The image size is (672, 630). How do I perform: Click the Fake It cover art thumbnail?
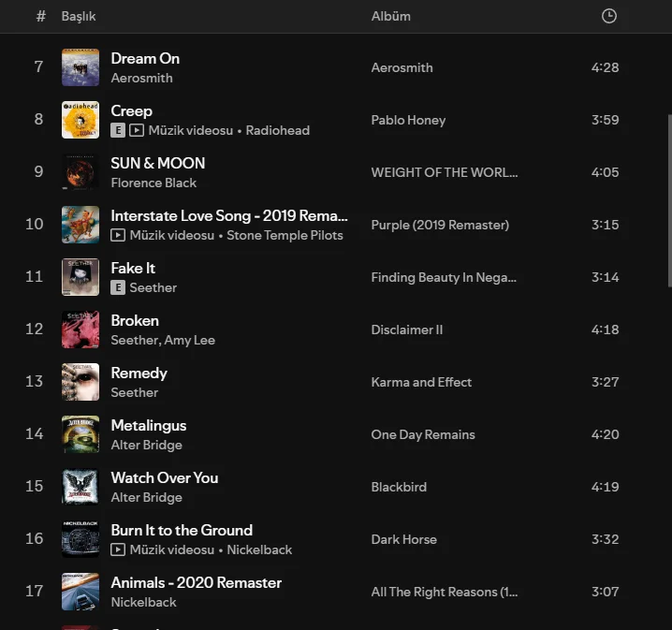[x=80, y=277]
